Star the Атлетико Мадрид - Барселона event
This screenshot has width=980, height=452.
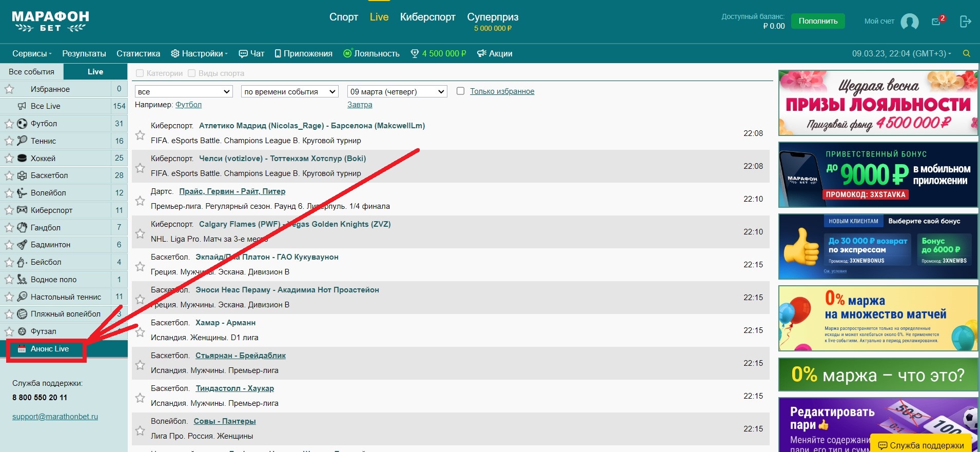(140, 135)
